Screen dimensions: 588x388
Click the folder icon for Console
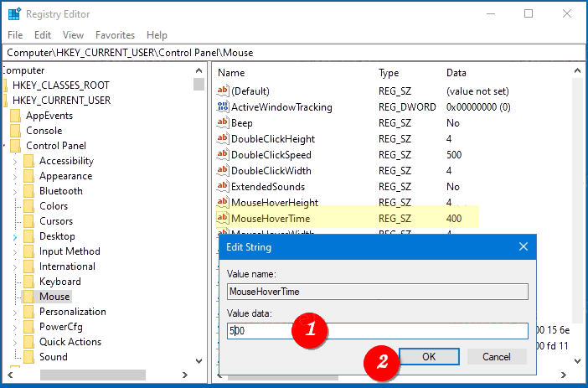point(16,131)
